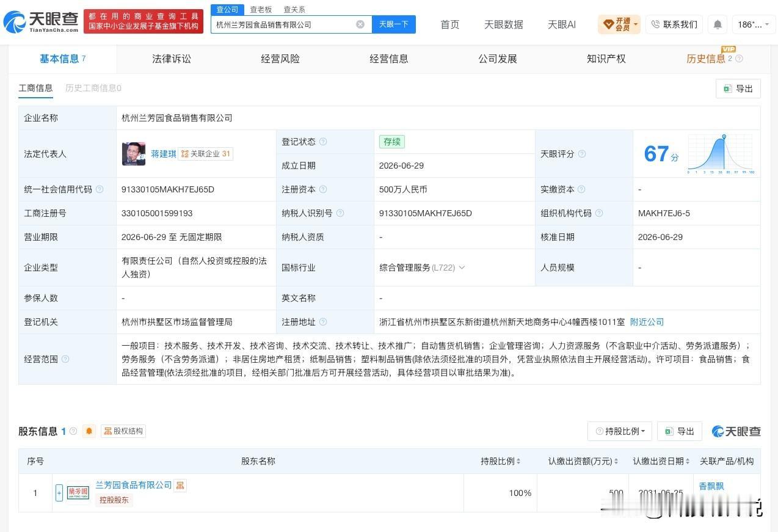Open the 开通会员 dropdown
The width and height of the screenshot is (778, 532).
619,24
